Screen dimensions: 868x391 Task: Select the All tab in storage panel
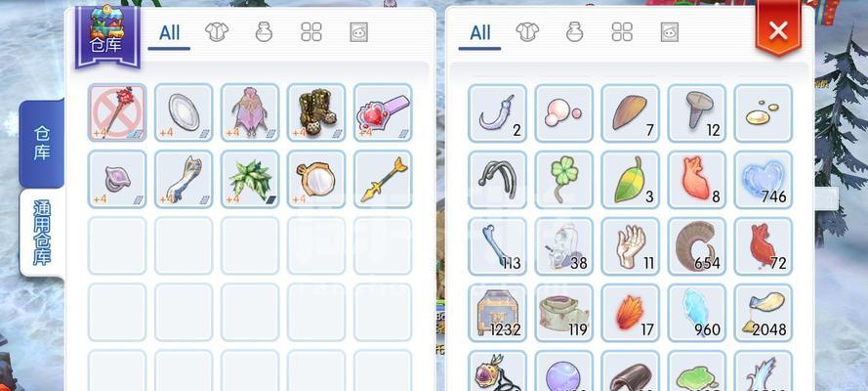coord(169,33)
